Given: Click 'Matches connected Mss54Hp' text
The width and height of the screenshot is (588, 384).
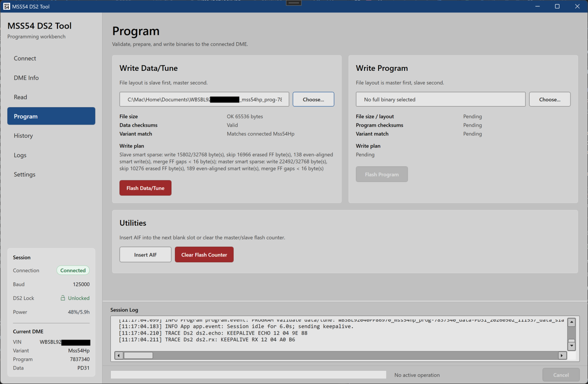Looking at the screenshot, I should pyautogui.click(x=261, y=134).
